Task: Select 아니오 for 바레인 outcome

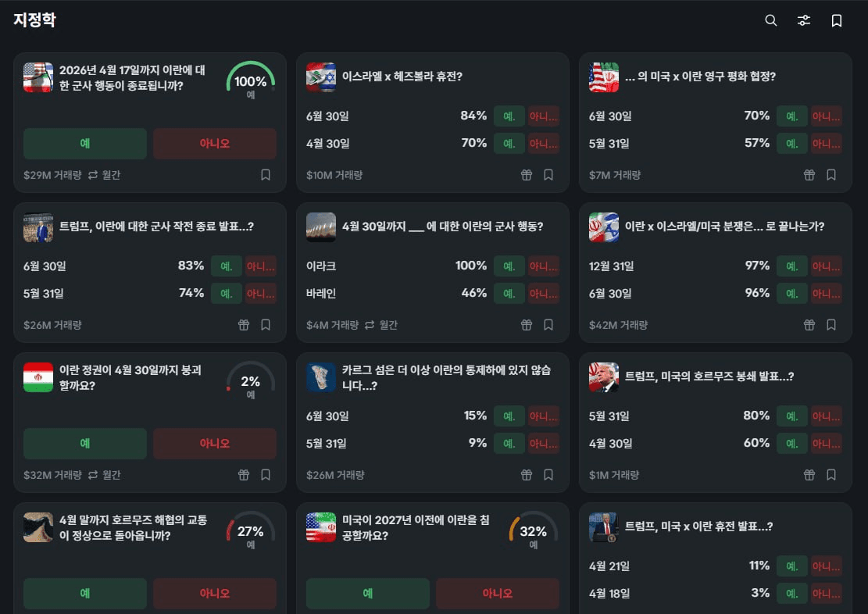Action: (x=543, y=295)
